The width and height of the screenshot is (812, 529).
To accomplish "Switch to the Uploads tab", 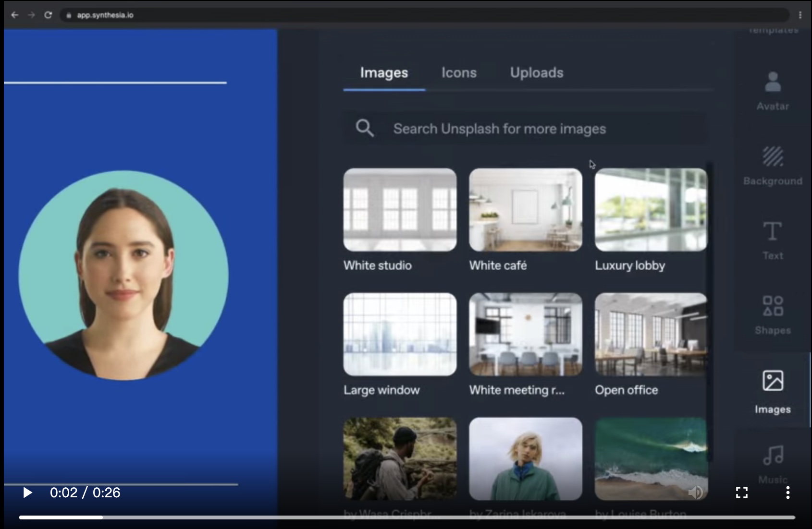I will (537, 73).
